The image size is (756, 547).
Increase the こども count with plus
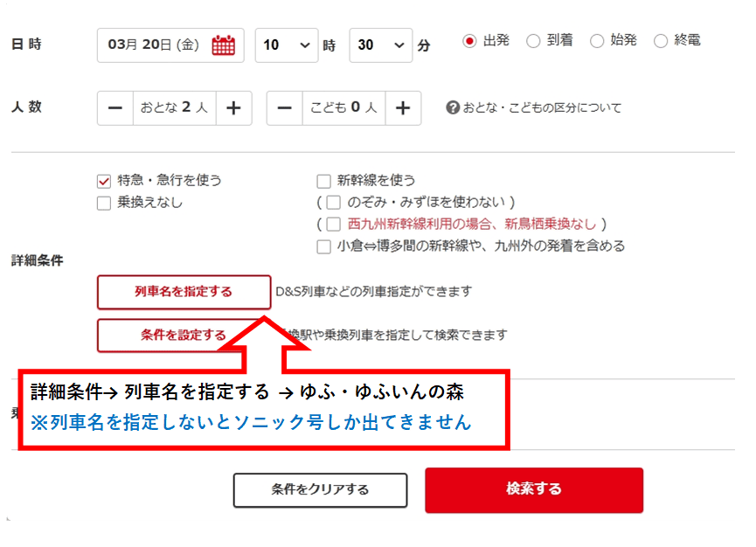[x=403, y=108]
